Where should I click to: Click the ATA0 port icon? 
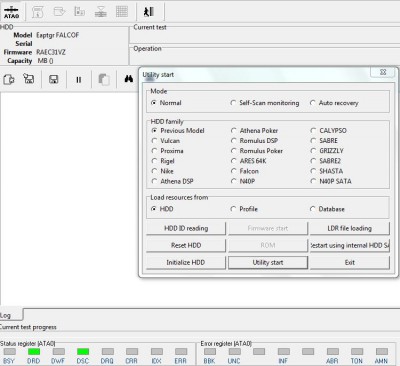(x=11, y=12)
